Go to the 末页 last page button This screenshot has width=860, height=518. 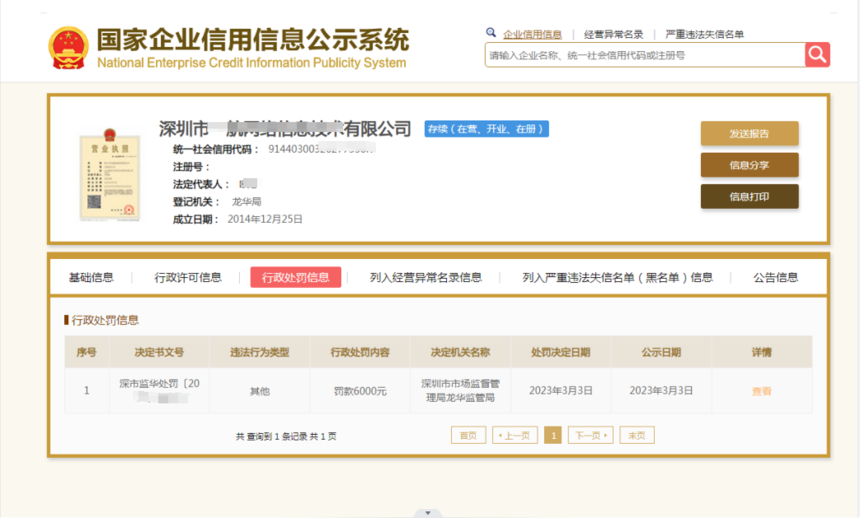(637, 435)
